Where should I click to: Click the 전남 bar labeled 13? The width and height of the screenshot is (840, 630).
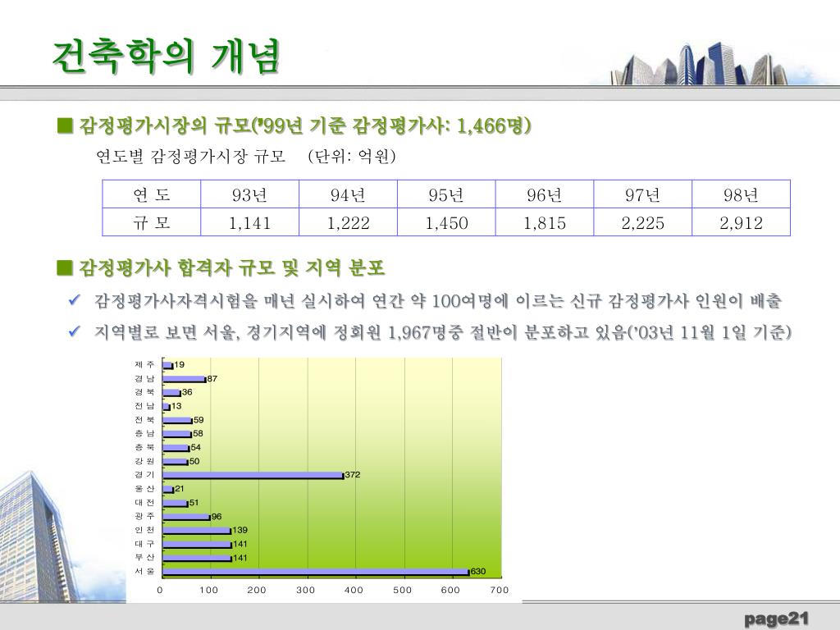tap(166, 407)
